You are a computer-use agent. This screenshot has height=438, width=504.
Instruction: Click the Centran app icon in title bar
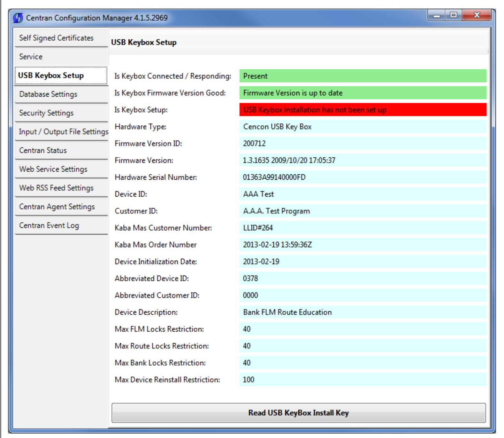pos(18,18)
